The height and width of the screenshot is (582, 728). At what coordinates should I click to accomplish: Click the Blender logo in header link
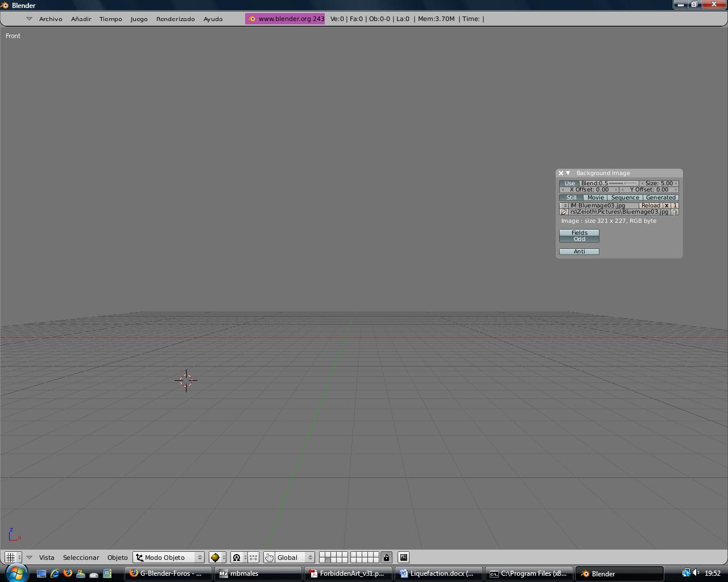[x=252, y=19]
